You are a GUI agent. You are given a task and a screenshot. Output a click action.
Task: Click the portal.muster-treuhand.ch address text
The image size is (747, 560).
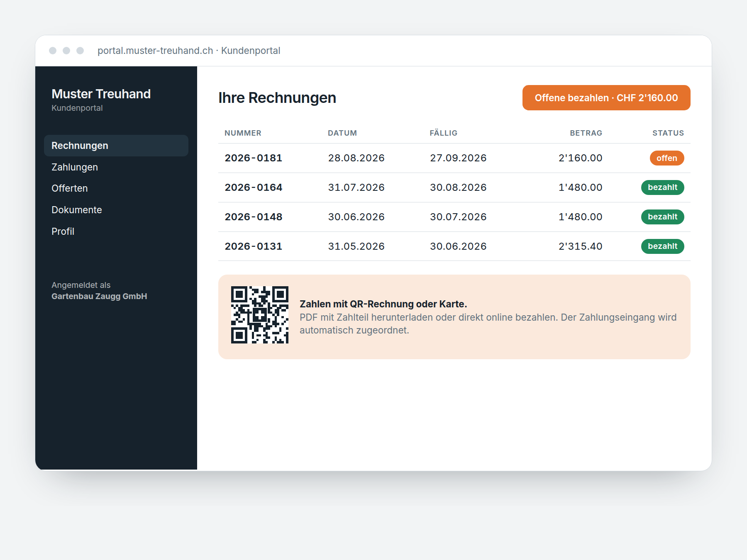click(155, 51)
